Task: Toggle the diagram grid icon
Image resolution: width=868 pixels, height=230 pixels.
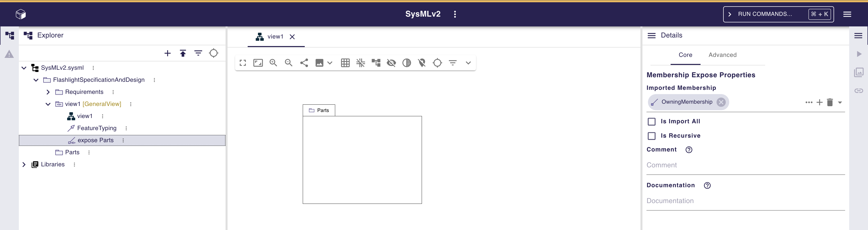Action: tap(345, 63)
